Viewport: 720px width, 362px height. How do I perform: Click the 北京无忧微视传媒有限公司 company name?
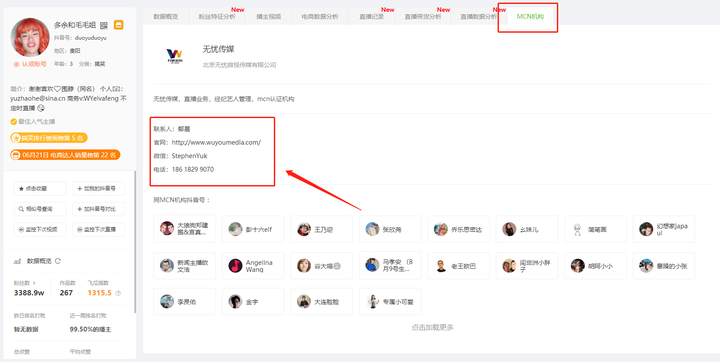click(240, 65)
